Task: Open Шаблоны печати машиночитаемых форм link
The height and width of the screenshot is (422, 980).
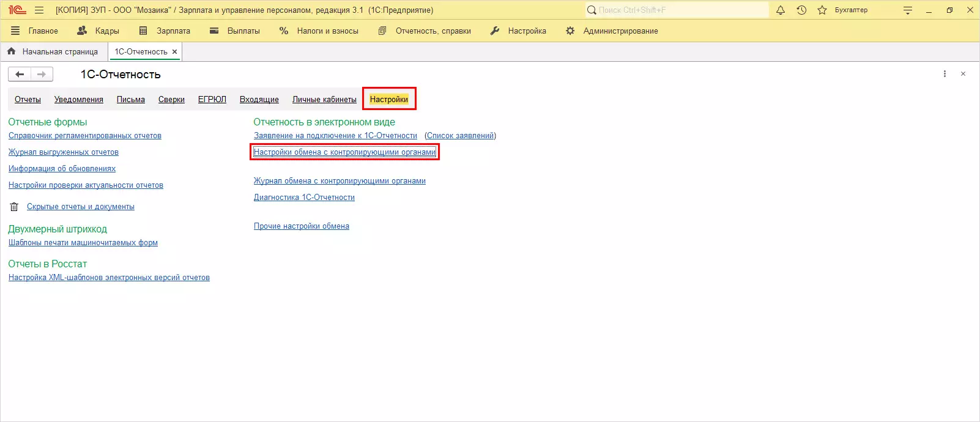Action: coord(83,243)
